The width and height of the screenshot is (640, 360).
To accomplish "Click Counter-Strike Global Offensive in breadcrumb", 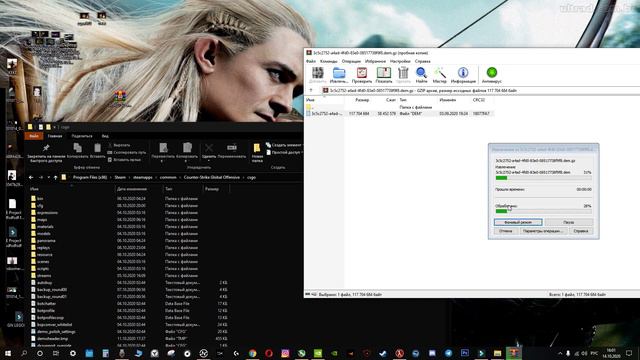I will [x=211, y=178].
